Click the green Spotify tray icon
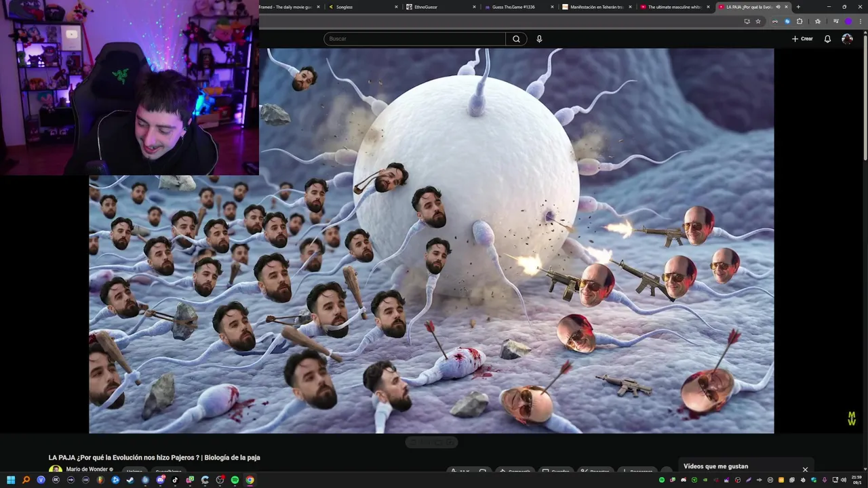The height and width of the screenshot is (488, 868). coord(662,480)
